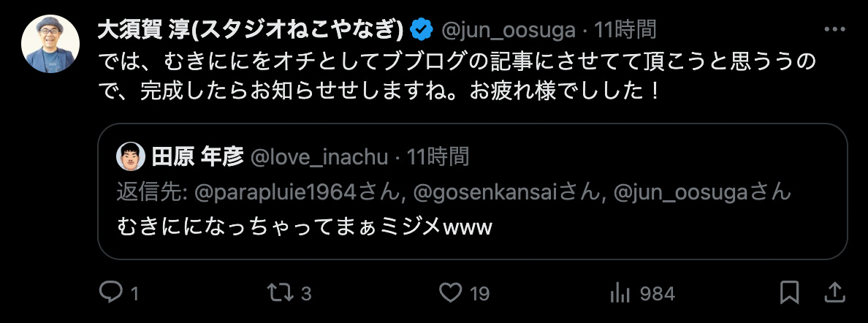
Task: Click the quoted tweet's 11時間 timestamp
Action: [438, 156]
